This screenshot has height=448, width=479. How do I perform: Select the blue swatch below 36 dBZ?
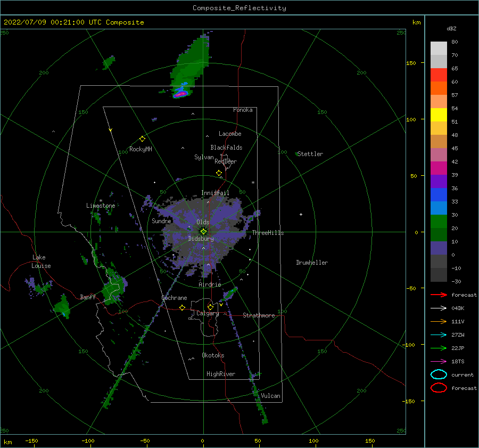point(439,194)
